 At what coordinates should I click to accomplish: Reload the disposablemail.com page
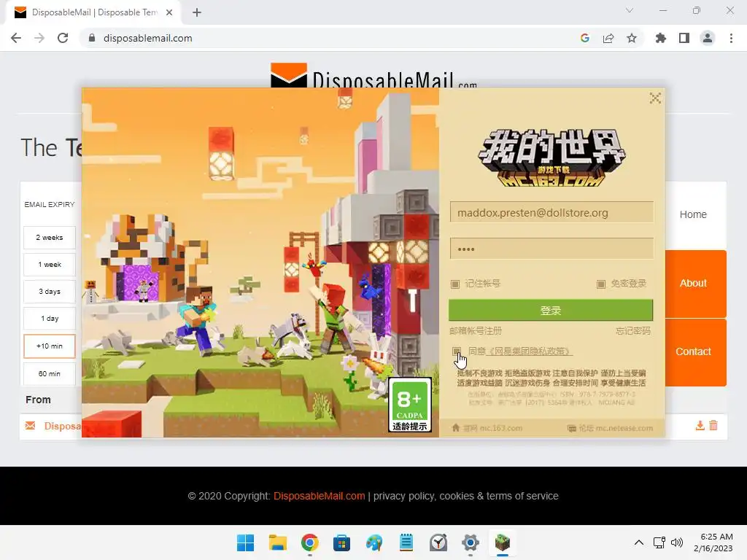(63, 38)
